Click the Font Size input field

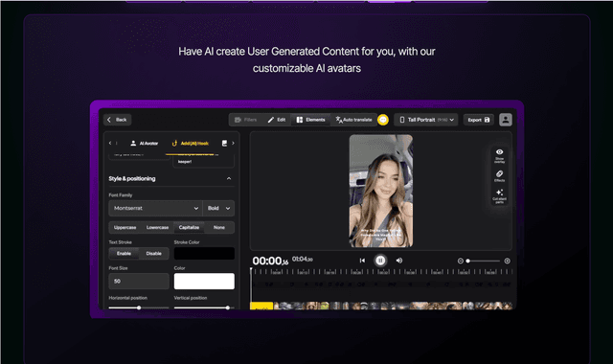[x=139, y=281]
